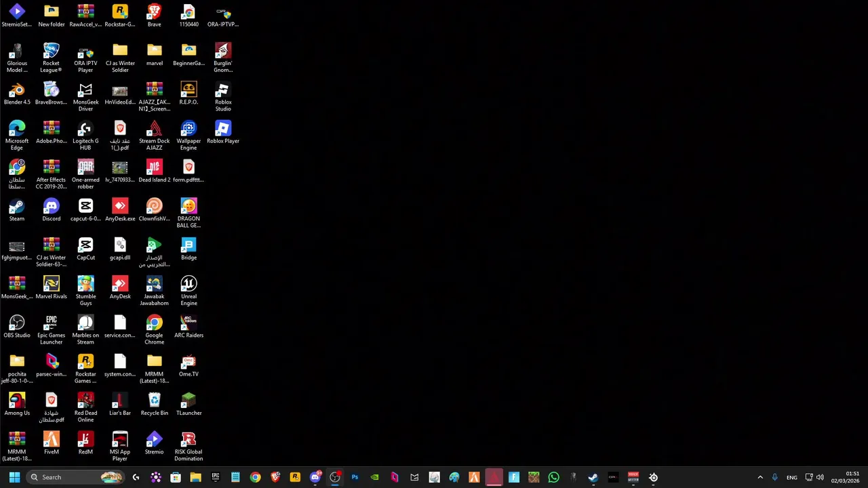Select the Among Us desktop icon

coord(17,405)
